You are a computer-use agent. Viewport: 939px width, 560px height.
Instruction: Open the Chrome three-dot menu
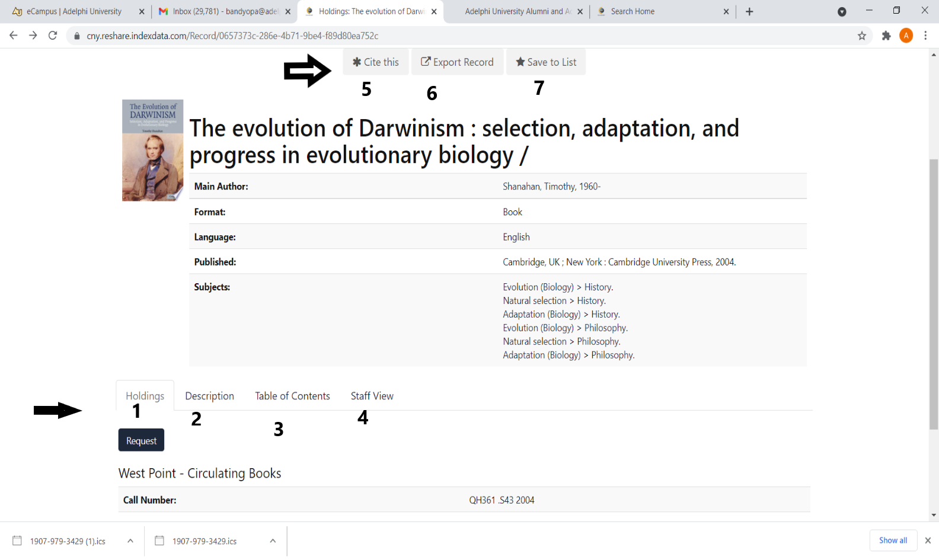pos(925,36)
